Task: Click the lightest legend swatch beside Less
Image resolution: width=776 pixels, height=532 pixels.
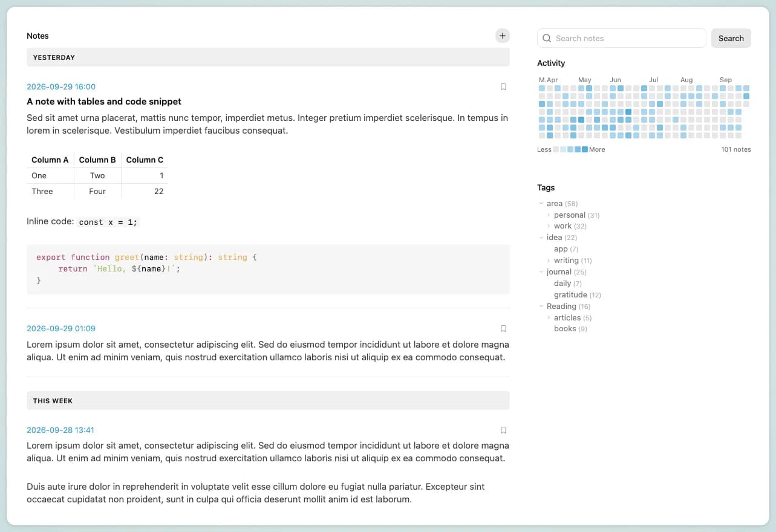Action: (x=556, y=149)
